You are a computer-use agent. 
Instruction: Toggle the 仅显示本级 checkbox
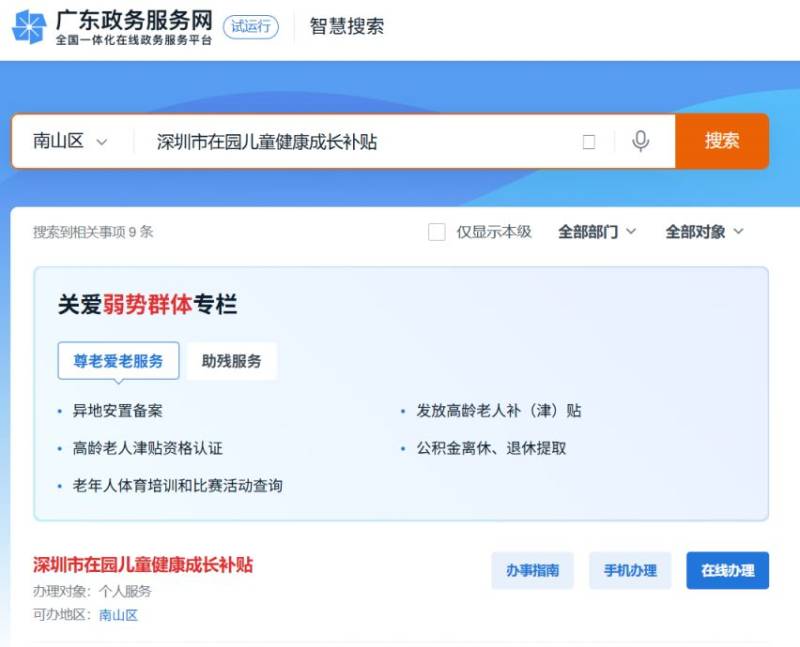pyautogui.click(x=437, y=232)
